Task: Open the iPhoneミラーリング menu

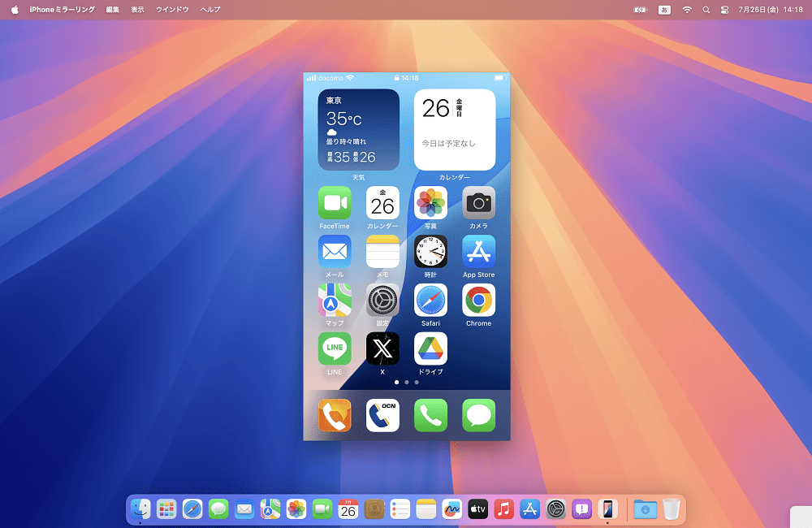Action: tap(63, 9)
